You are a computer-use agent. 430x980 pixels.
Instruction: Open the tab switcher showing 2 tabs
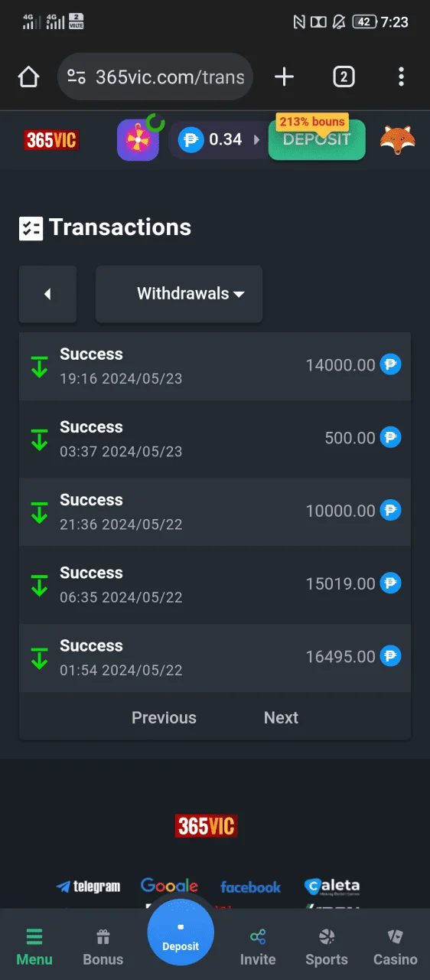click(344, 77)
